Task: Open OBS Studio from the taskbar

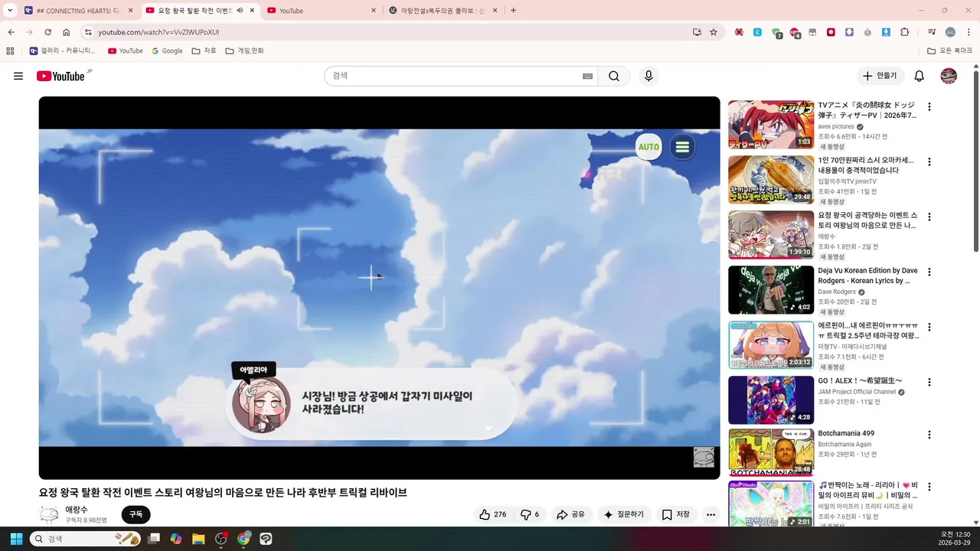Action: click(x=221, y=539)
